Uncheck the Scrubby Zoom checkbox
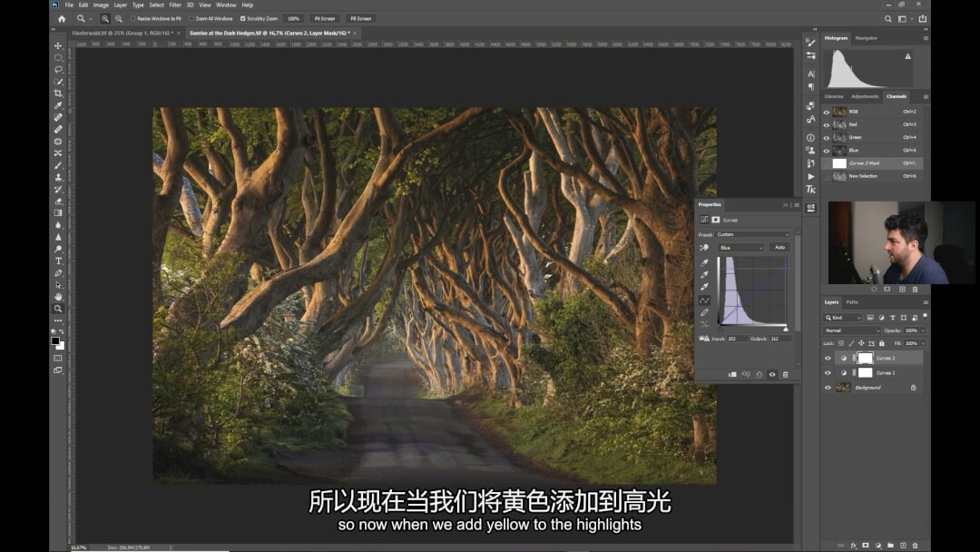980x552 pixels. [243, 19]
